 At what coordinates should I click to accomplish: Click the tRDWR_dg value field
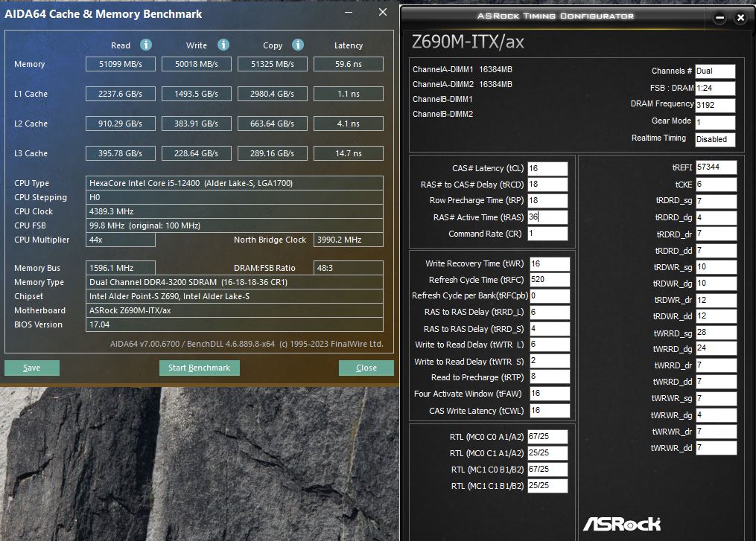pos(716,284)
